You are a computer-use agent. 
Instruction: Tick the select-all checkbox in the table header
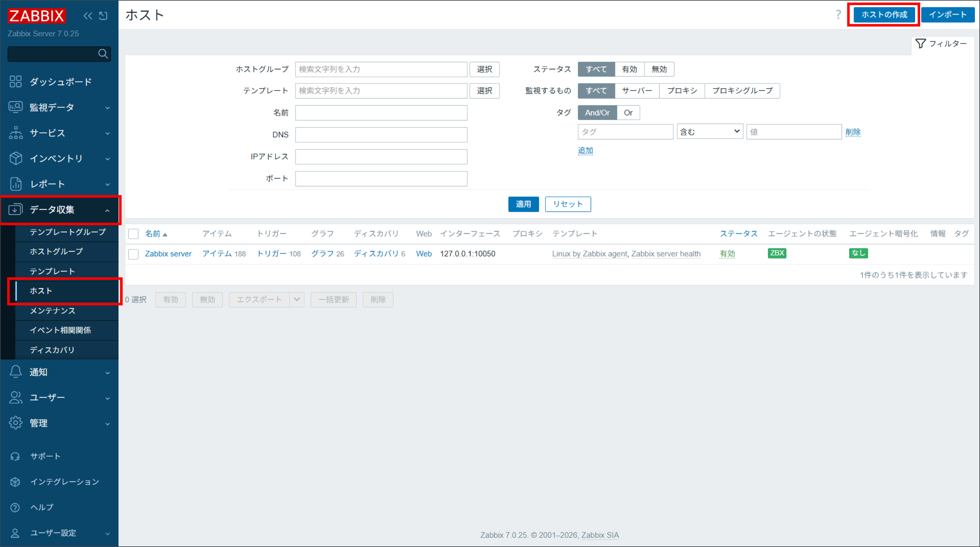pyautogui.click(x=134, y=234)
